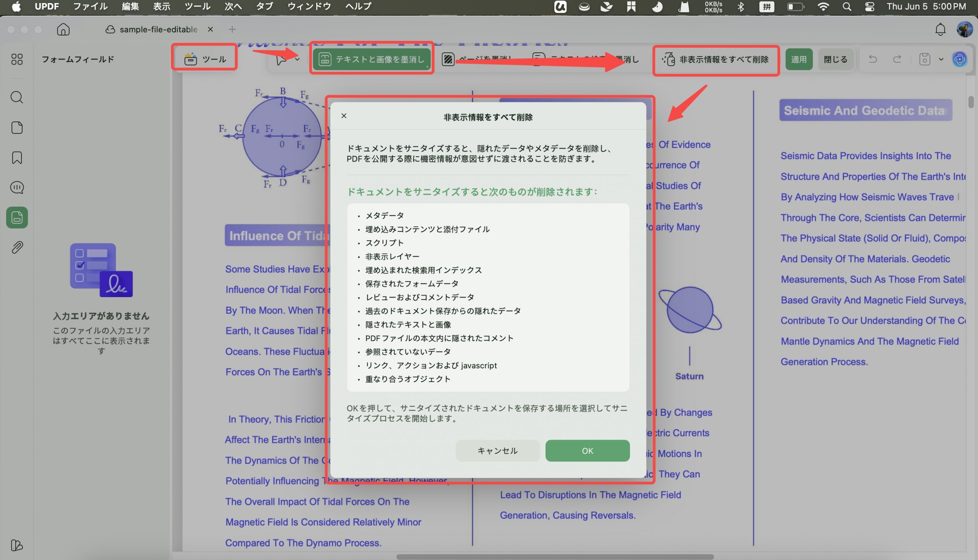The image size is (978, 560).
Task: Open macOS Control Center icon
Action: pyautogui.click(x=870, y=6)
